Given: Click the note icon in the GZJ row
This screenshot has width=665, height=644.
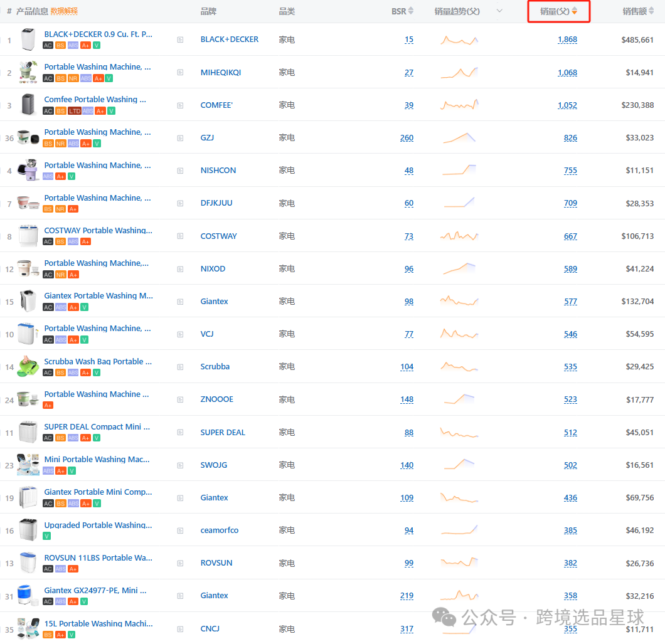Looking at the screenshot, I should pos(180,138).
